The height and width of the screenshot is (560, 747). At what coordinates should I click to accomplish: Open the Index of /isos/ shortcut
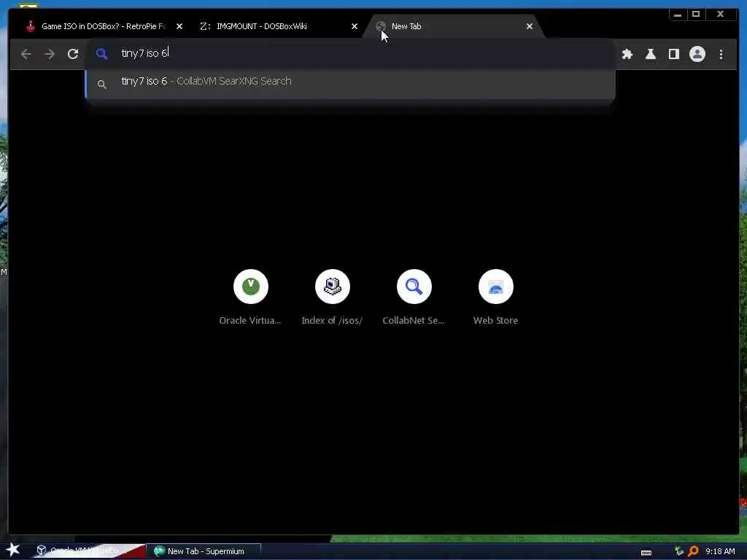(x=333, y=298)
